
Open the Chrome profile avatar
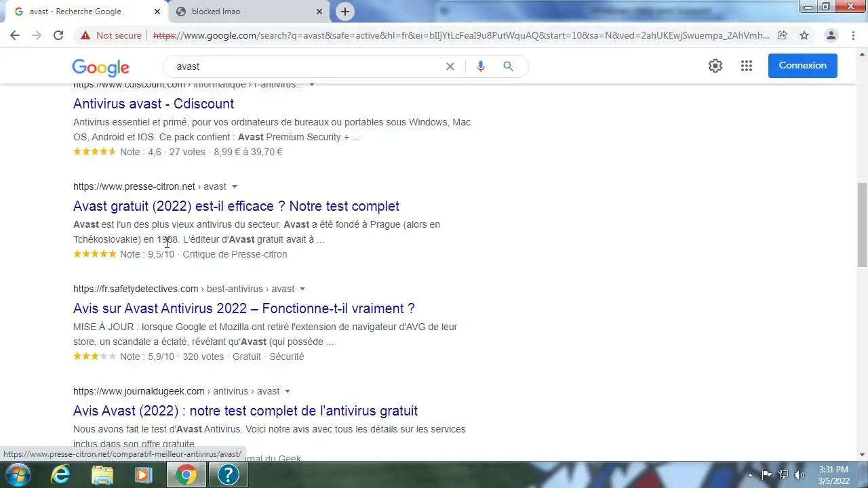[x=831, y=35]
